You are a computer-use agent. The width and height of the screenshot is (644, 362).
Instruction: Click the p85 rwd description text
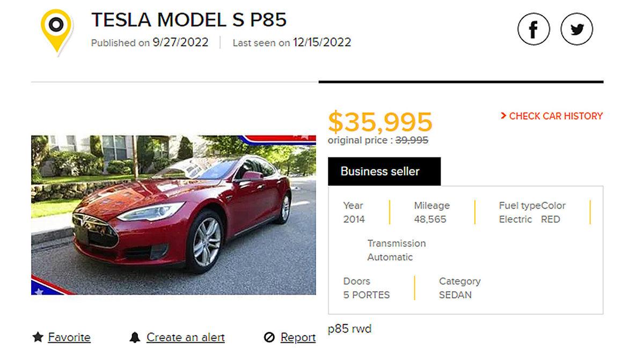pyautogui.click(x=349, y=329)
